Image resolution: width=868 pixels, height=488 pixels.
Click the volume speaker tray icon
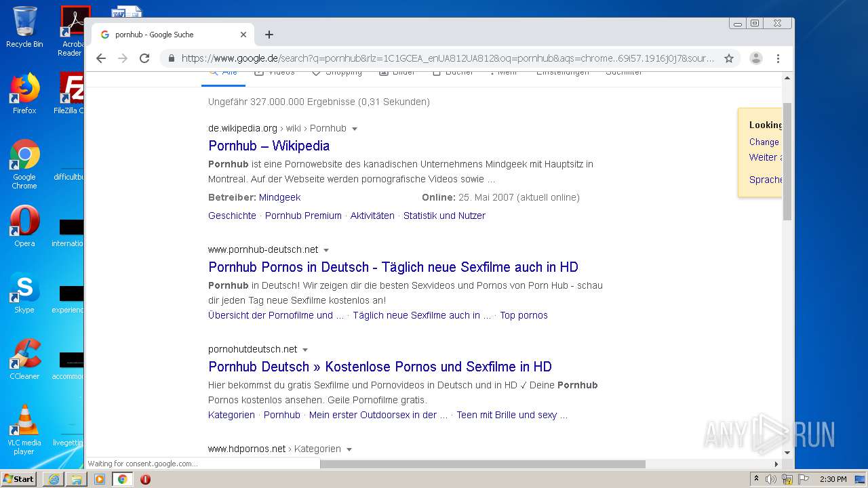click(x=771, y=479)
